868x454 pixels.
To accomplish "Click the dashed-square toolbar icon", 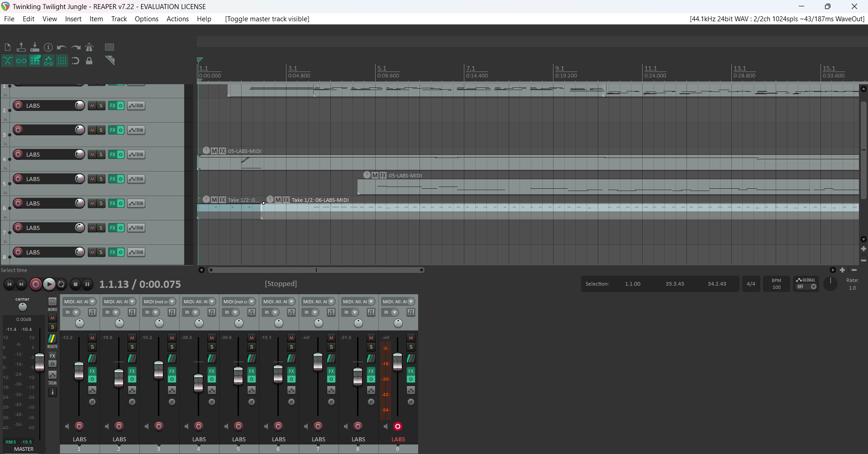I will 110,47.
